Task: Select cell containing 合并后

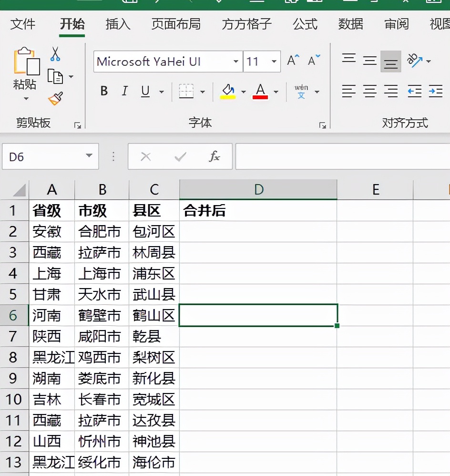Action: coord(258,210)
